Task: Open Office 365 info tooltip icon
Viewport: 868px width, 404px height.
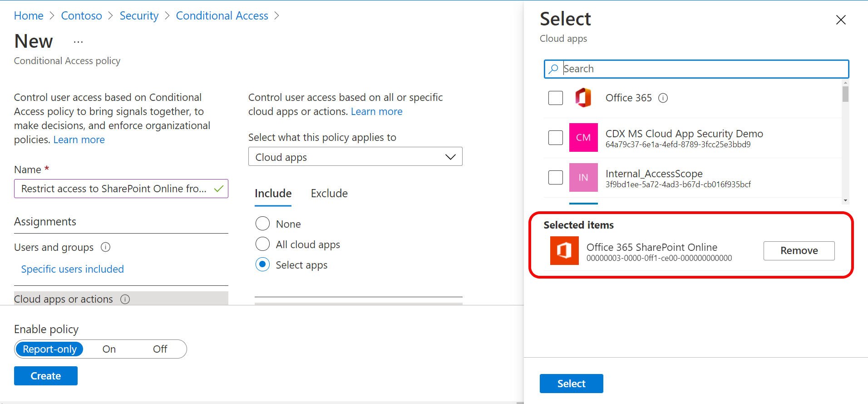Action: [663, 98]
